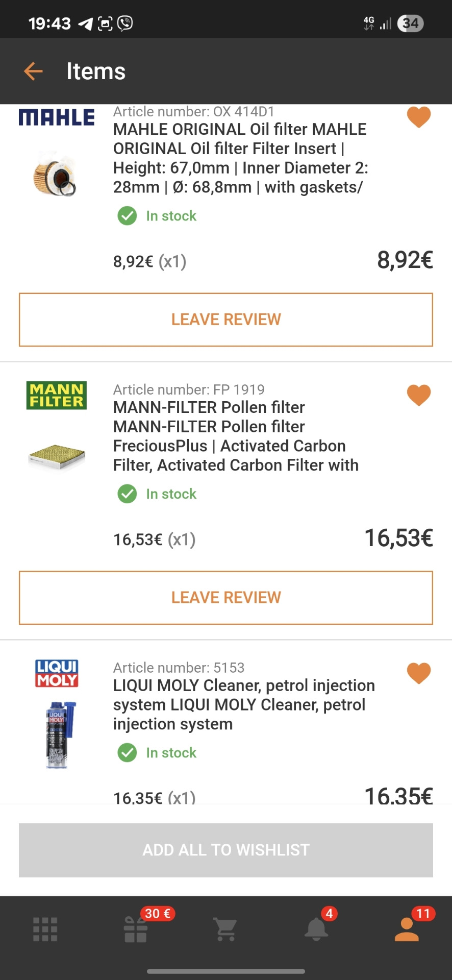Toggle wishlist heart for MAHLE oil filter

pyautogui.click(x=419, y=117)
